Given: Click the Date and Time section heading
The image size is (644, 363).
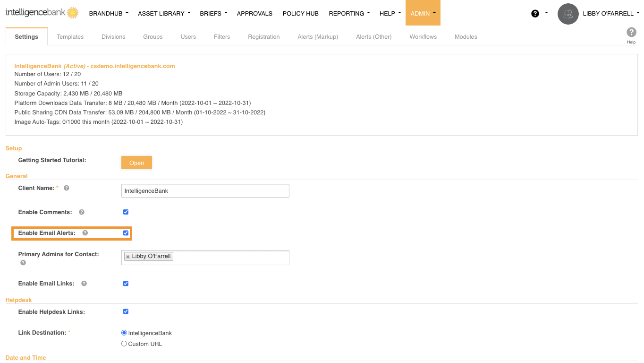Looking at the screenshot, I should [x=25, y=358].
